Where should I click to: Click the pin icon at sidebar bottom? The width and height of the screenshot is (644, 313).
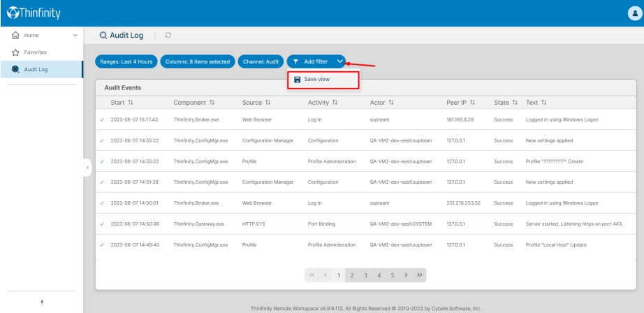click(x=41, y=304)
